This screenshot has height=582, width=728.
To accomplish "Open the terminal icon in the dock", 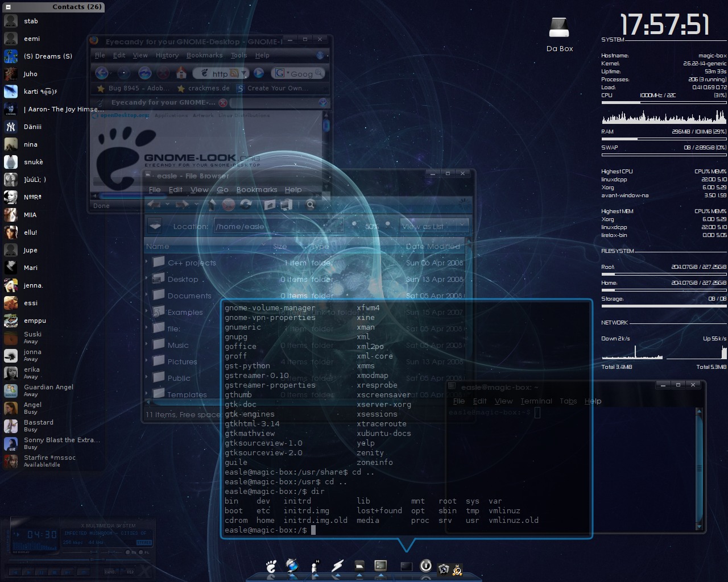I will (x=380, y=566).
